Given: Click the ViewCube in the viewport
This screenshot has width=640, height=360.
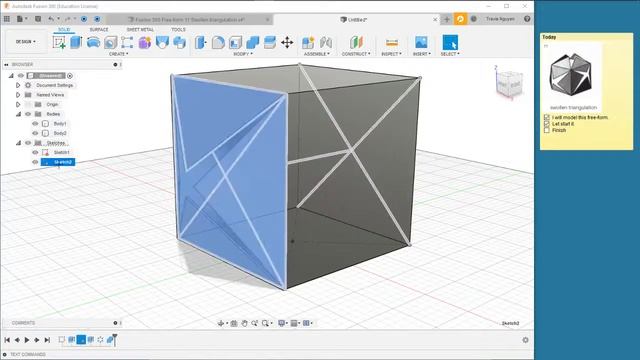Looking at the screenshot, I should 509,84.
